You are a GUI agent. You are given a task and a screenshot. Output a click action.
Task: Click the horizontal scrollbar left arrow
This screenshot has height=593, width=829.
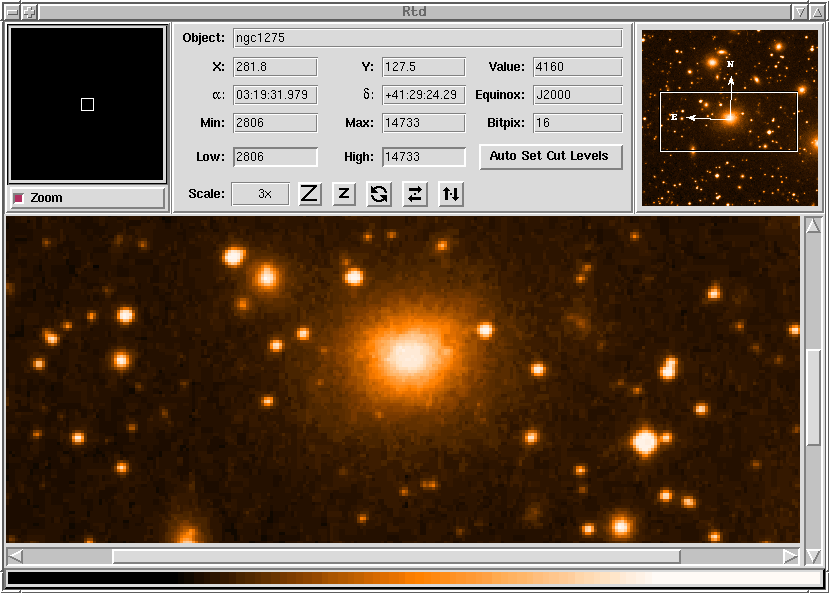[x=15, y=556]
